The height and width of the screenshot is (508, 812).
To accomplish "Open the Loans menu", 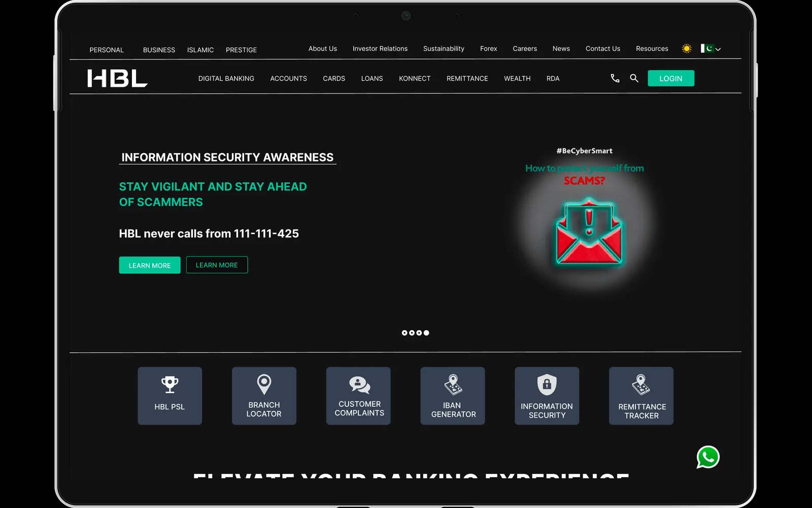I will pos(372,79).
